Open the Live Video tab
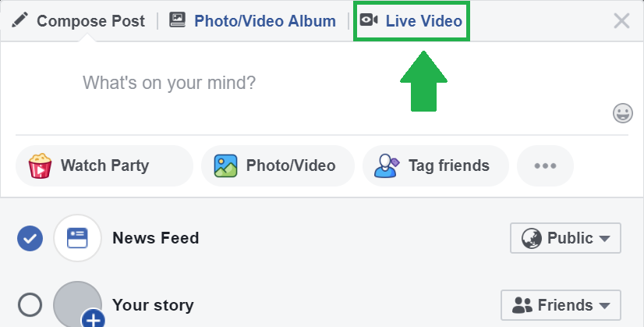644x327 pixels. tap(412, 21)
